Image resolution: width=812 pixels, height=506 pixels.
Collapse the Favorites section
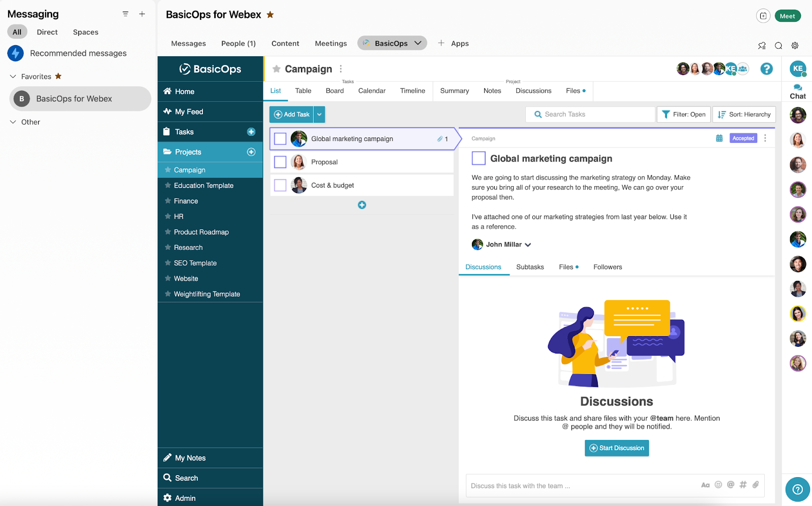pos(12,76)
